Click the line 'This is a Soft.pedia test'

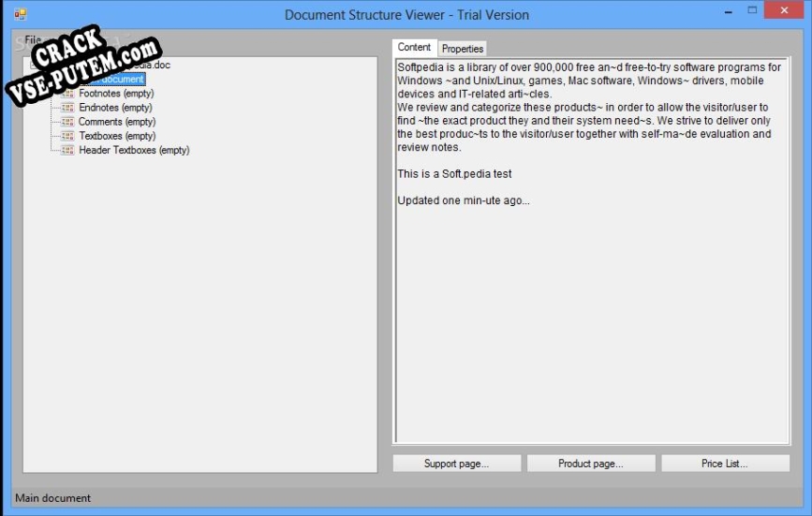click(x=454, y=174)
